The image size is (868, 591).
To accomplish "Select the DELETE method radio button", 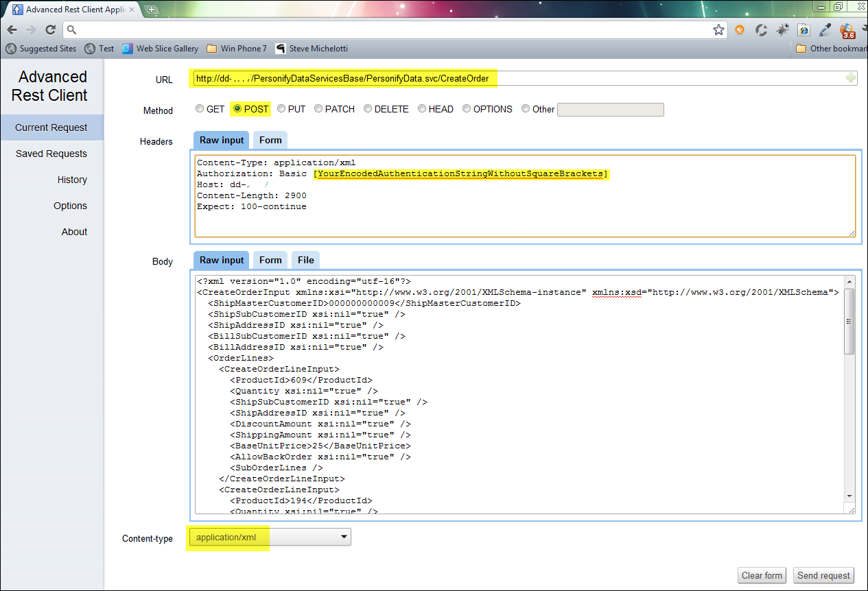I will pos(368,109).
